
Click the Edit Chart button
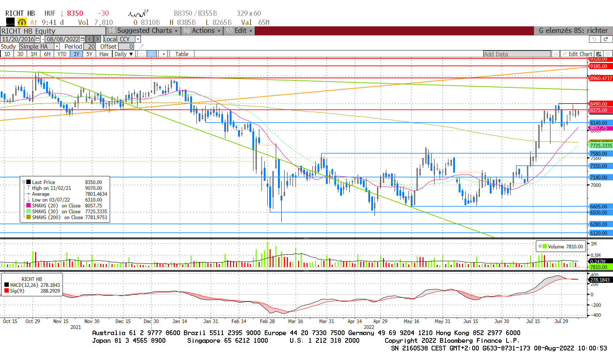click(x=577, y=54)
